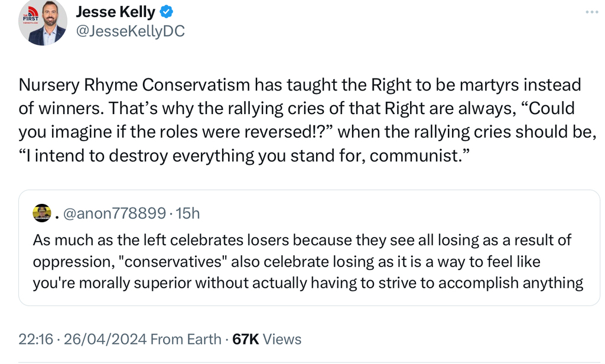Viewport: 605px width, 364px height.
Task: Select the 26/04/2024 post date
Action: coord(105,339)
